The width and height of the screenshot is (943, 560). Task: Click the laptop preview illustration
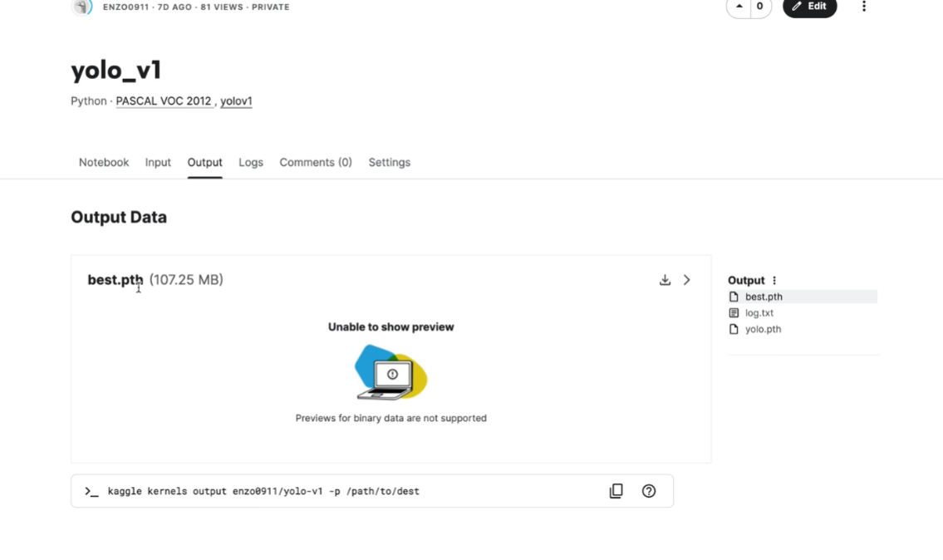tap(391, 372)
